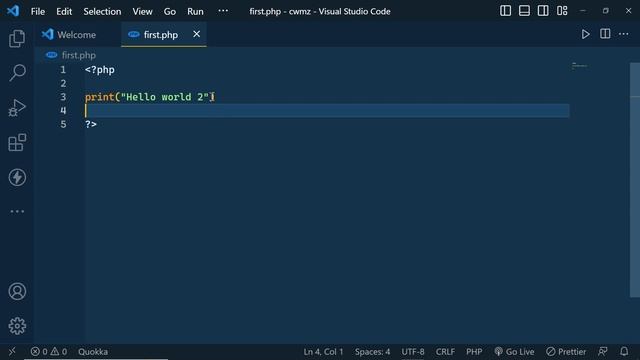Toggle secondary side bar layout icon

tap(543, 11)
